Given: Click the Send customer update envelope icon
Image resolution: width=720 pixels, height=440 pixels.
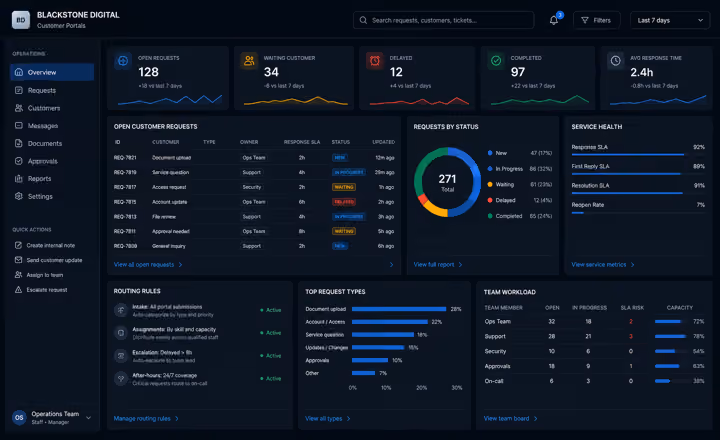Looking at the screenshot, I should [x=18, y=260].
